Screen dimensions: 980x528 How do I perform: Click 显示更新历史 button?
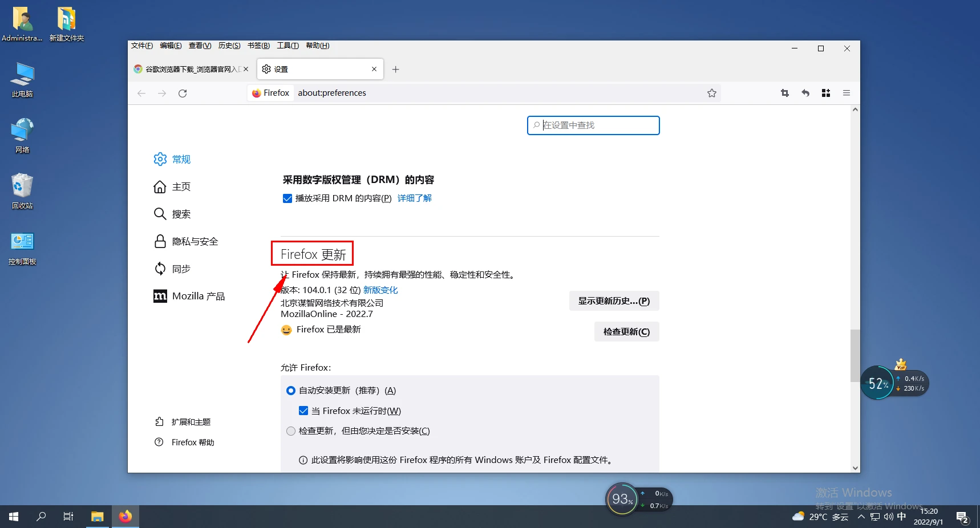point(614,301)
